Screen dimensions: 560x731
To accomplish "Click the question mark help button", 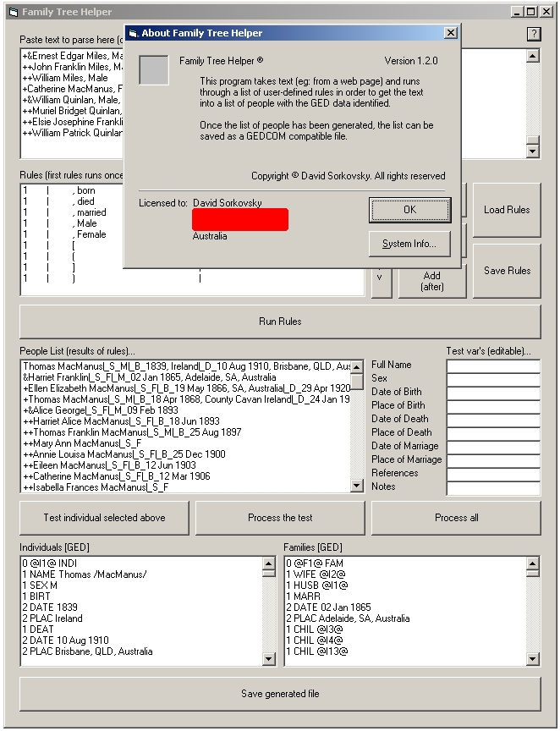I will point(534,34).
